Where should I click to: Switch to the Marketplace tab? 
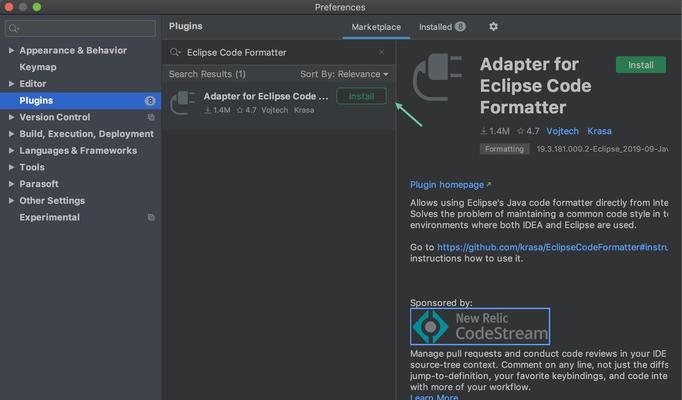pyautogui.click(x=376, y=27)
